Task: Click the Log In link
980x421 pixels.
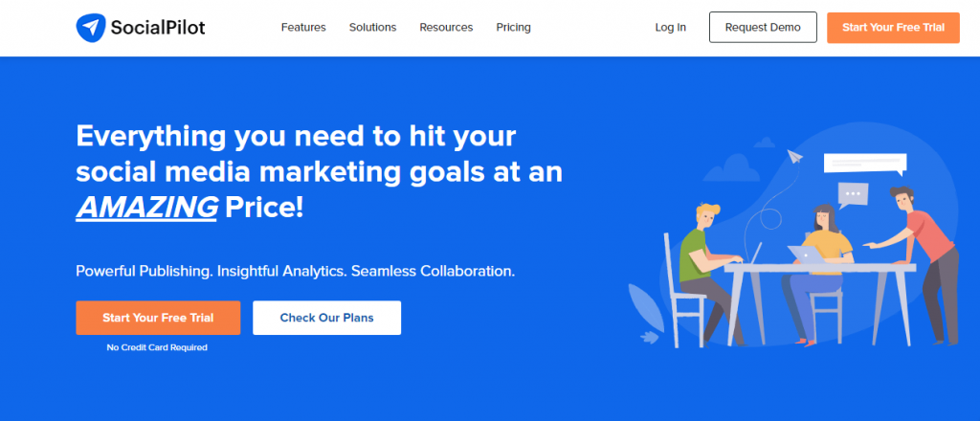Action: [671, 28]
